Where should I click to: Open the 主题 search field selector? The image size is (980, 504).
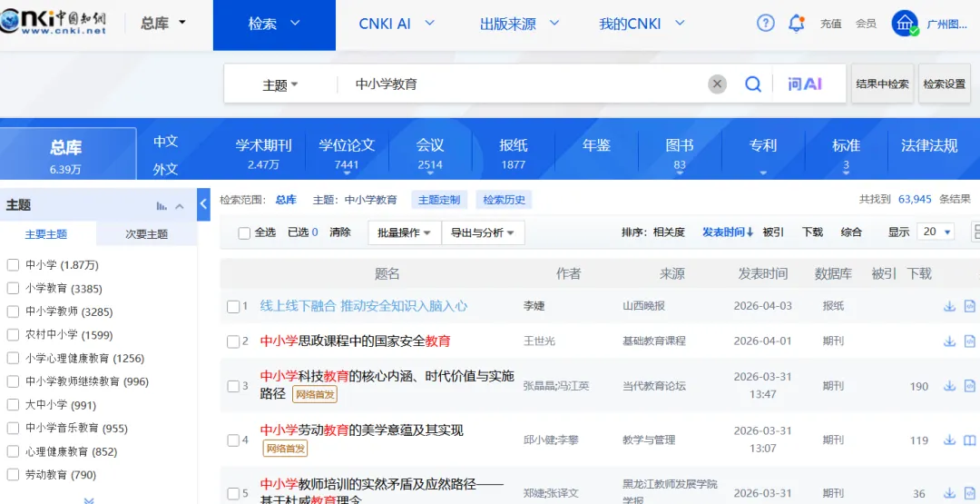tap(280, 84)
